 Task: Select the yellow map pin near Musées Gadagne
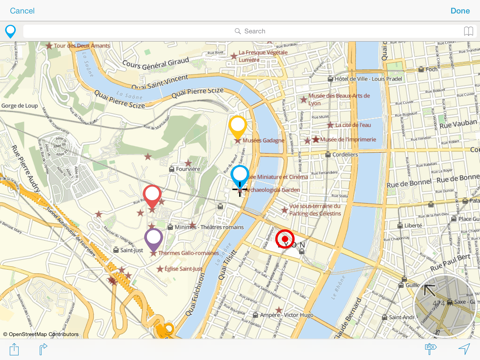point(238,127)
